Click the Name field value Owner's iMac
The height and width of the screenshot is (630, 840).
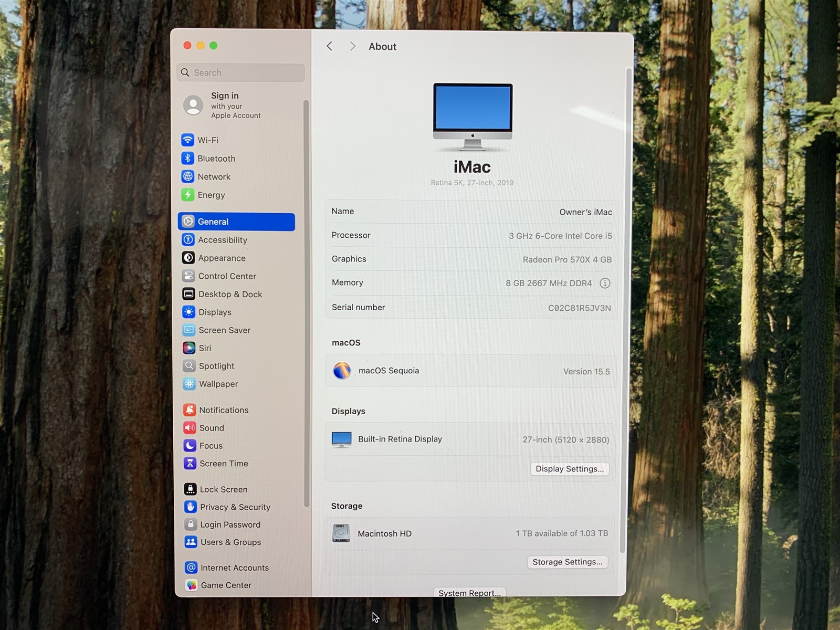585,212
